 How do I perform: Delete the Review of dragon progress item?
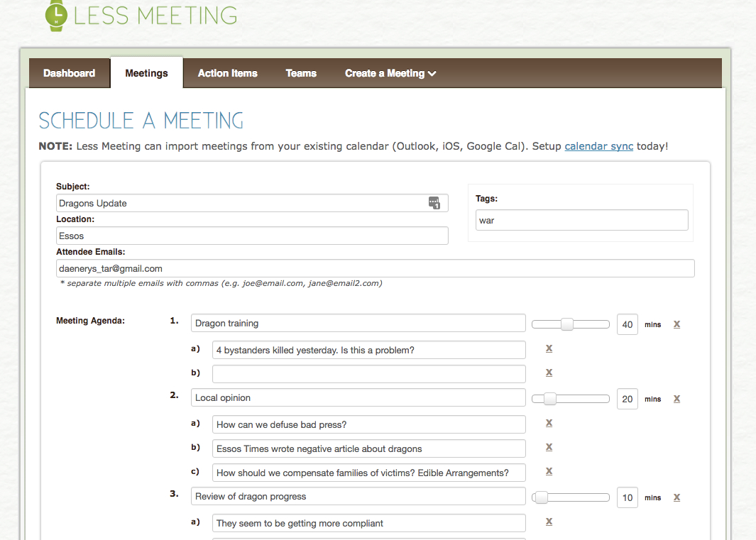pos(676,497)
